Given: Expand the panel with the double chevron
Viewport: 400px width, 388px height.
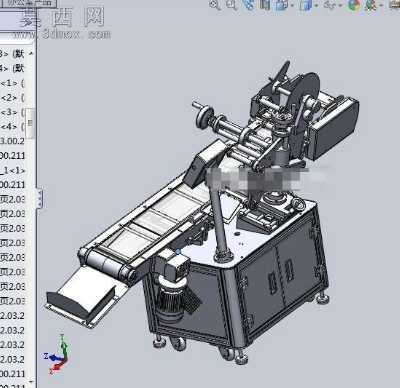Looking at the screenshot, I should click(x=28, y=22).
